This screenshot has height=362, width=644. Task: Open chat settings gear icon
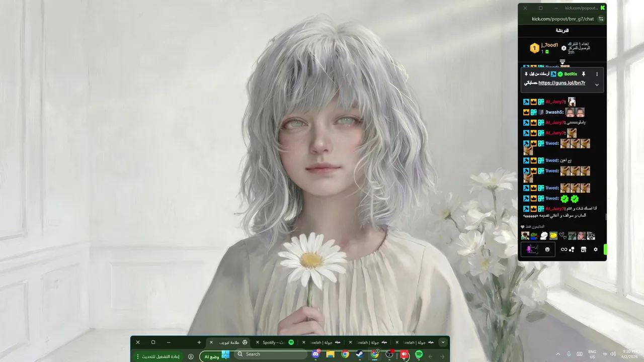[x=596, y=249]
